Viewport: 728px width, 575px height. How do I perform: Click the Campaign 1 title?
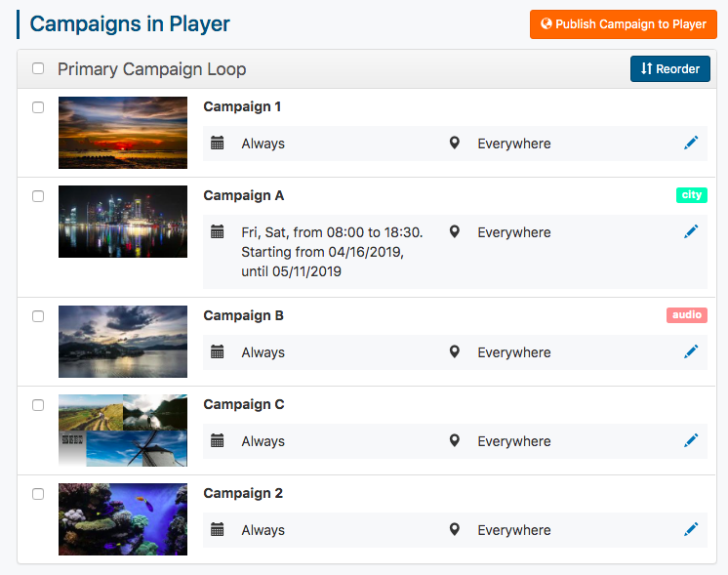(x=242, y=106)
